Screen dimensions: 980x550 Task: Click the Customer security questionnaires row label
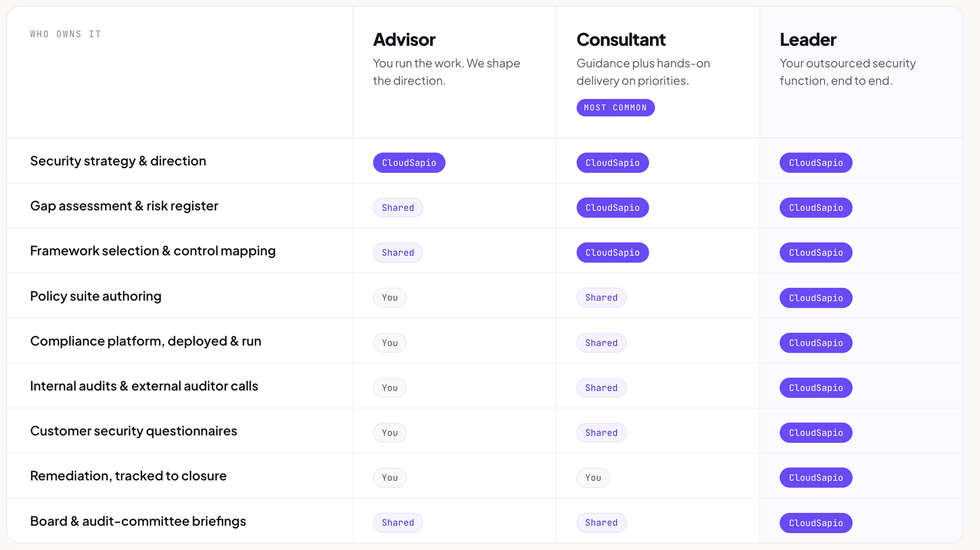(134, 431)
